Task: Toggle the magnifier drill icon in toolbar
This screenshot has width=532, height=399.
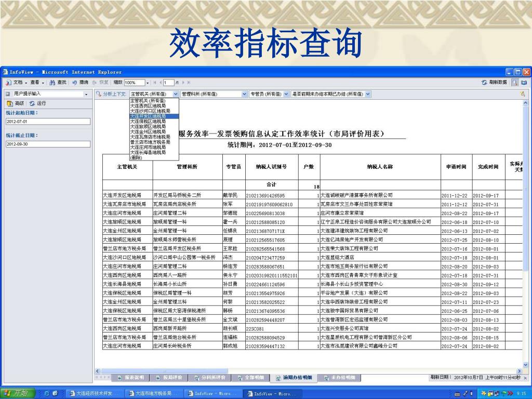Action: 515,83
